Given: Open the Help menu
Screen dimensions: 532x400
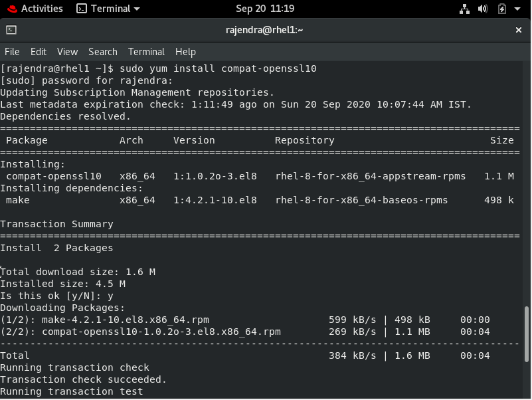Looking at the screenshot, I should point(185,51).
